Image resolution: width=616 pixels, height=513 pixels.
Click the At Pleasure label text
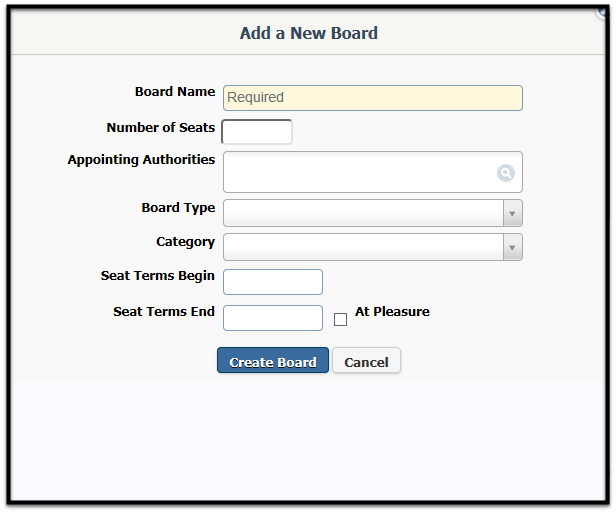(392, 311)
